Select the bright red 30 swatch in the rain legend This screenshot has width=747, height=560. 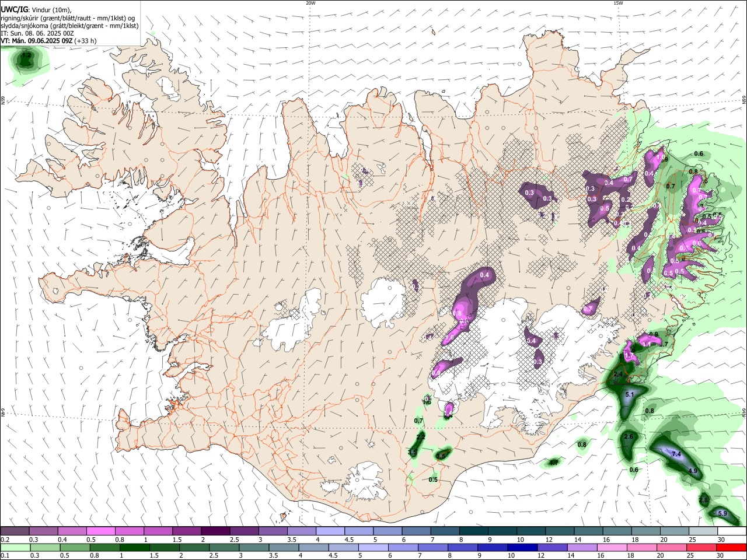[732, 548]
